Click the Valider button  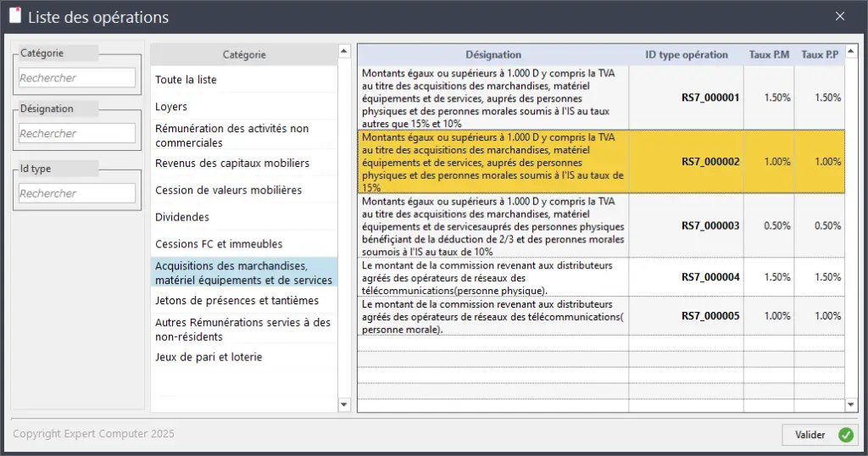tap(818, 435)
